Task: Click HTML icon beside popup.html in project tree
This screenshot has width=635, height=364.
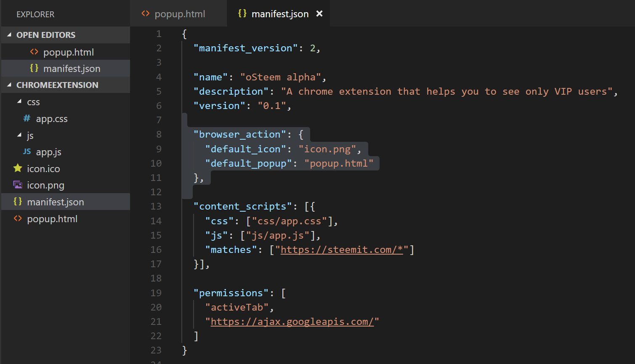Action: 18,218
